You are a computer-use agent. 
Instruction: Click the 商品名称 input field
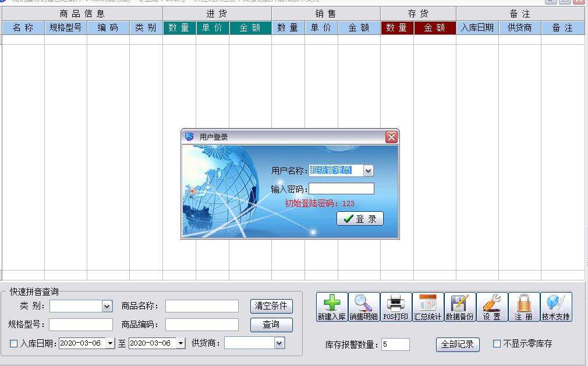point(202,306)
